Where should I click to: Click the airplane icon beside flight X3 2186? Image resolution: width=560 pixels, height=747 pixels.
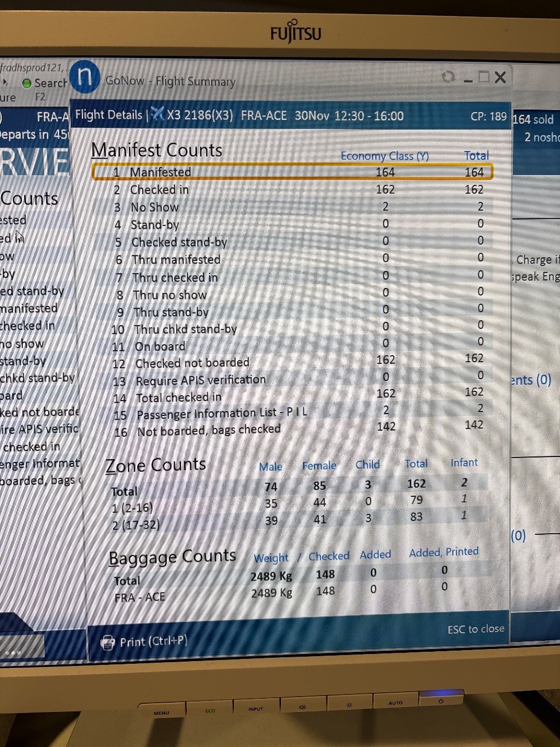(x=157, y=114)
